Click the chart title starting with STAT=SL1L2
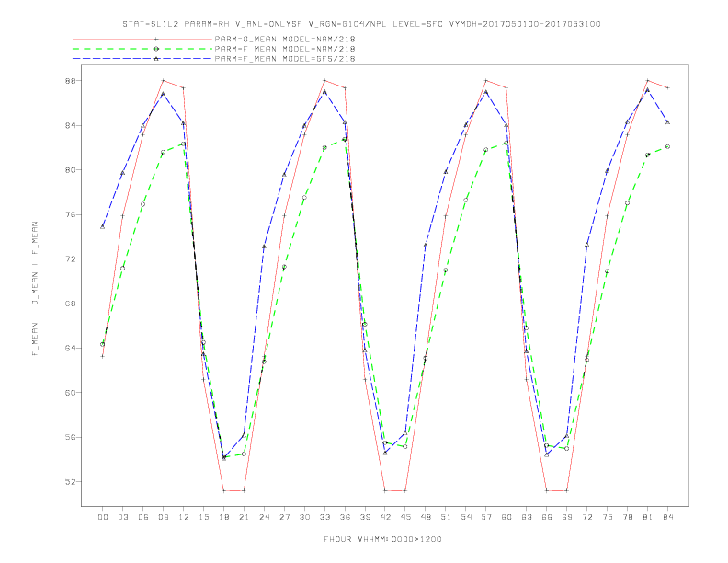 361,24
